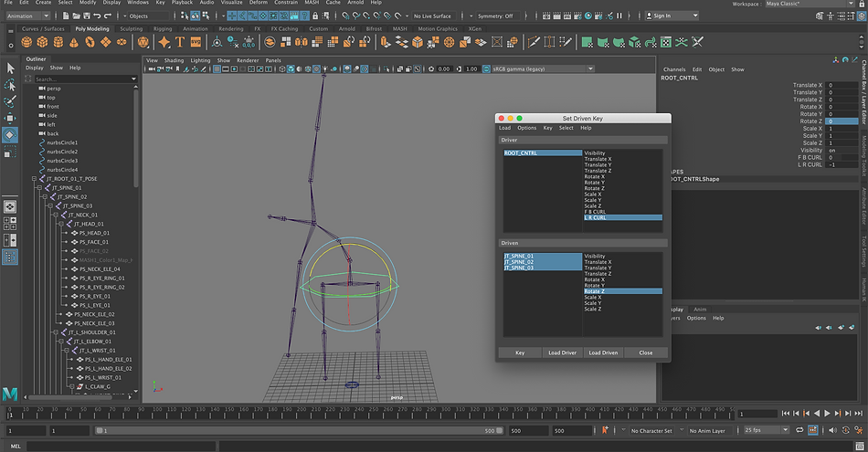Select the Move tool in toolbox
Viewport: 868px width, 452px height.
[10, 118]
